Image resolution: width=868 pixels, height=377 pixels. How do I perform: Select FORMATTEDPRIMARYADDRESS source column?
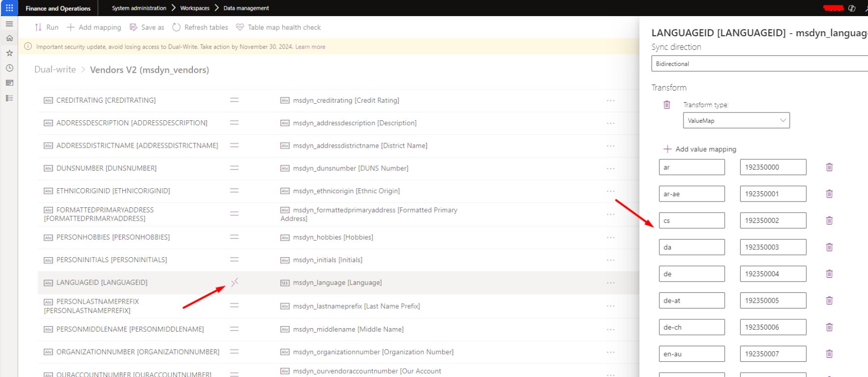99,214
